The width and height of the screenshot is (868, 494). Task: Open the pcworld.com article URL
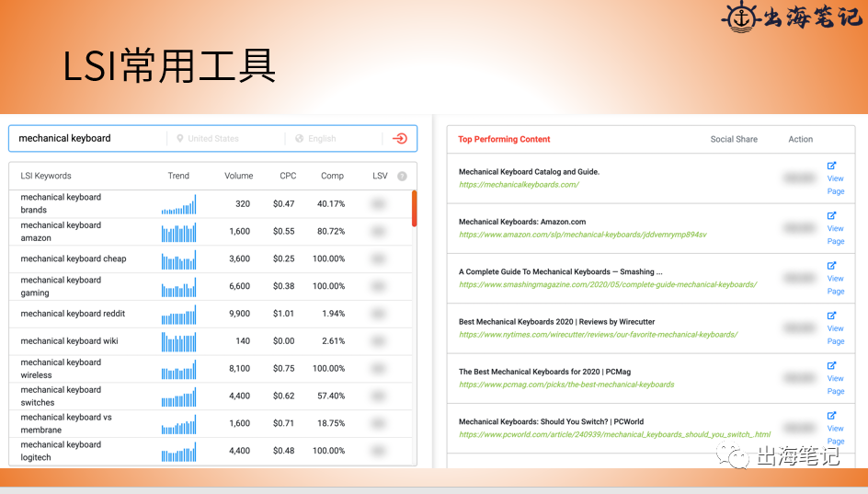pyautogui.click(x=614, y=434)
